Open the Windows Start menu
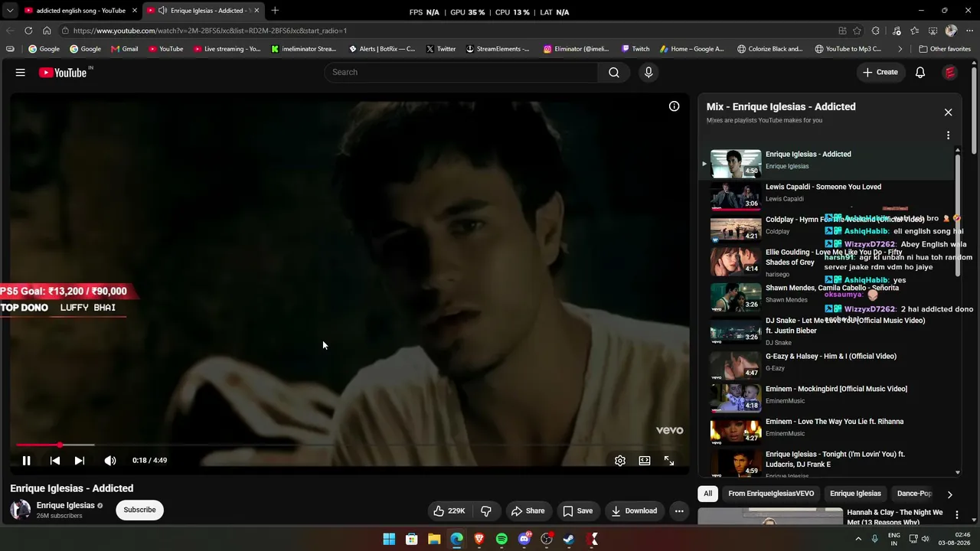Image resolution: width=980 pixels, height=551 pixels. click(x=389, y=539)
